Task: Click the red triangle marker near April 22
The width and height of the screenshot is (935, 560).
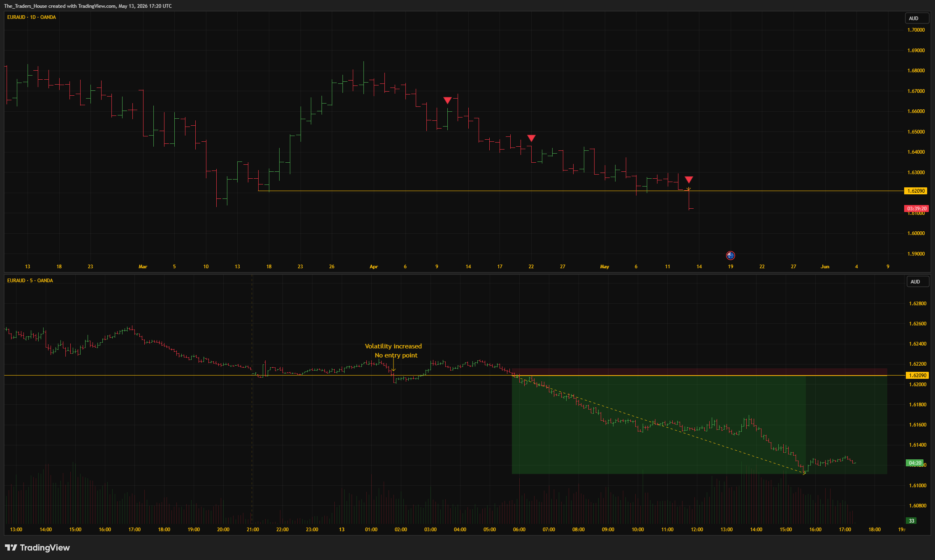Action: [x=531, y=138]
